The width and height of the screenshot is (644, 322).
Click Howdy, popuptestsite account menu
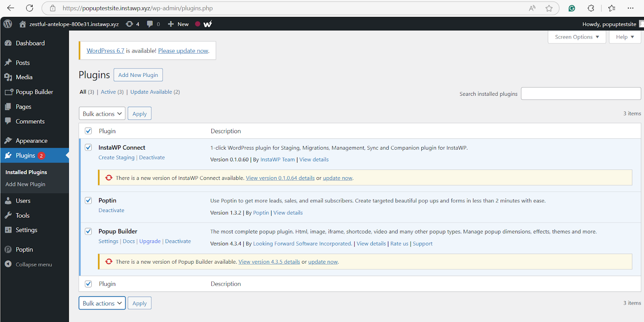point(609,24)
